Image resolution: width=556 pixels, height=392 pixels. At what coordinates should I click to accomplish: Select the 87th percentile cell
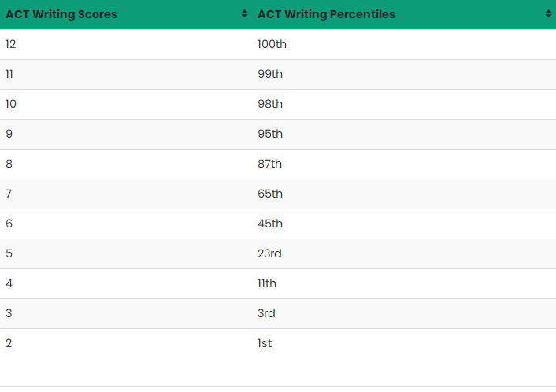click(404, 164)
